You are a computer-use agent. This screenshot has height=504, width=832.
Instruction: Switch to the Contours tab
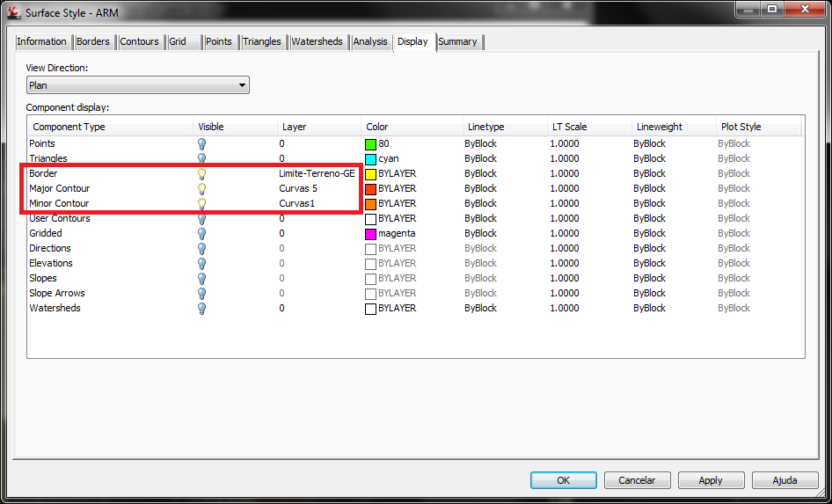[x=139, y=41]
